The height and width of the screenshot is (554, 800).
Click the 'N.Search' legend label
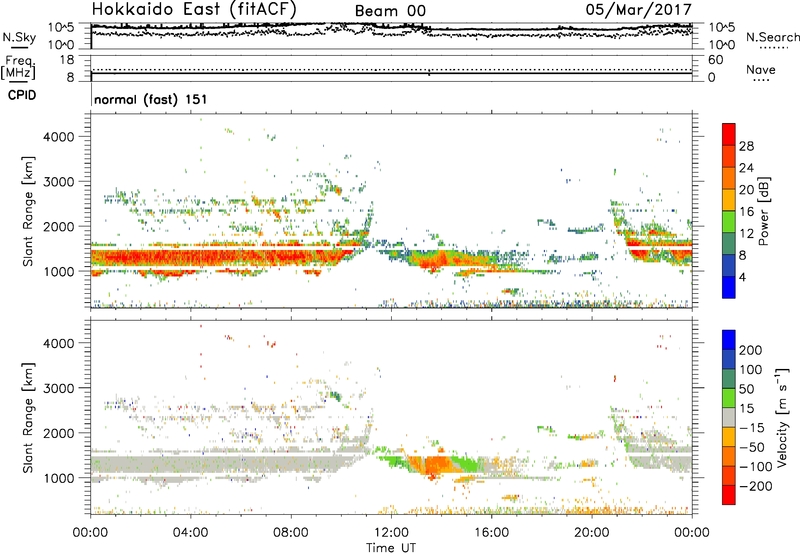[772, 37]
